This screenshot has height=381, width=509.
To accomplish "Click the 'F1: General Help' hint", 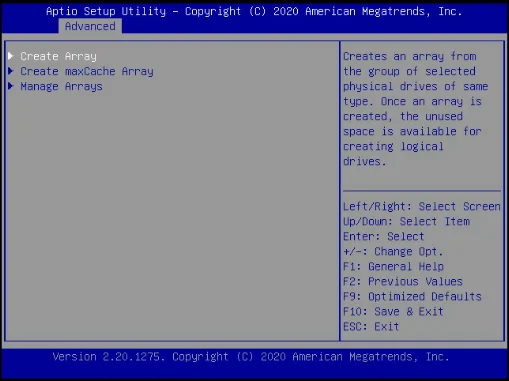I will 393,266.
